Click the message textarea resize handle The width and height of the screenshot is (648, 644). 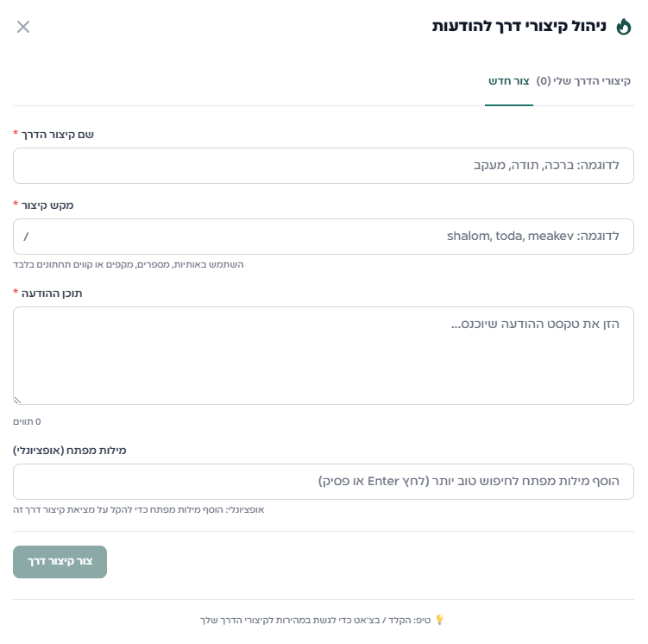tap(18, 400)
